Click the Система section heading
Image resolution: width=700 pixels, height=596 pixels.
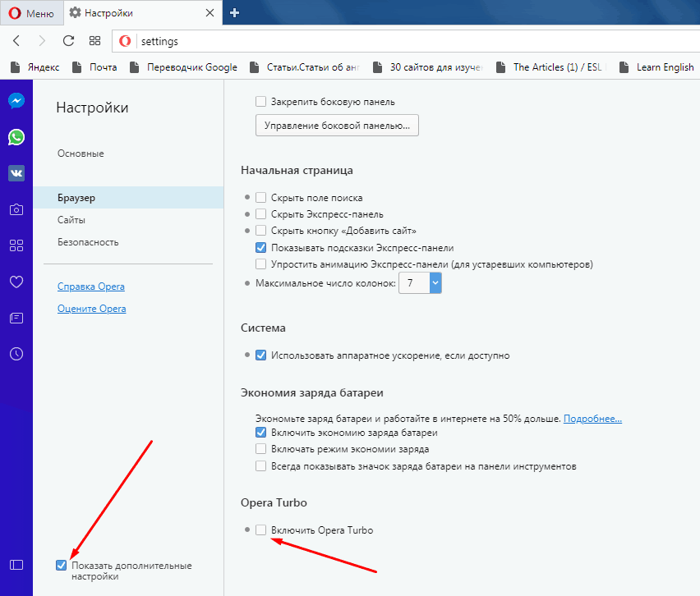[263, 328]
